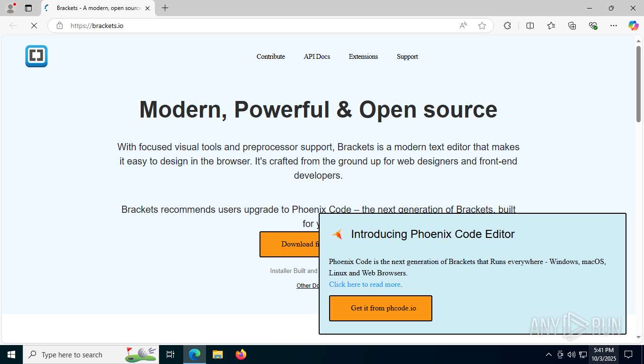The width and height of the screenshot is (644, 364).
Task: Open the network tray icon
Action: click(583, 355)
